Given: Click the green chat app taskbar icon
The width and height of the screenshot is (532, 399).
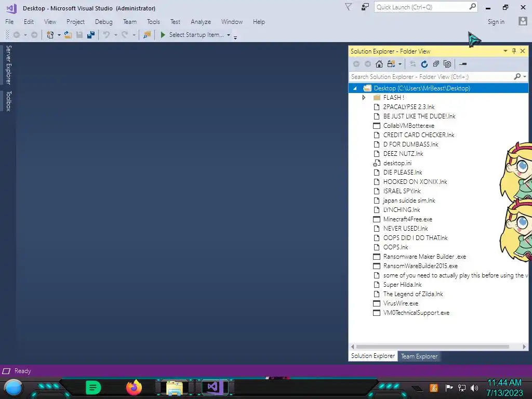Looking at the screenshot, I should click(94, 388).
